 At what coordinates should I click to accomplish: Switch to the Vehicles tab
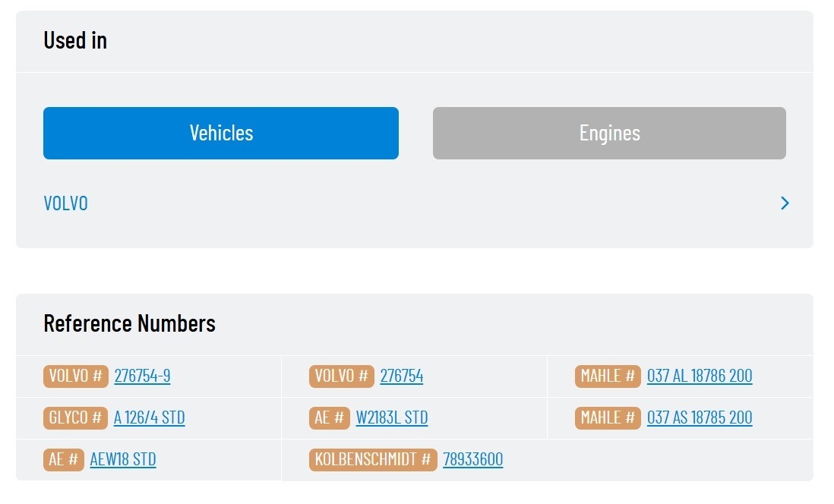221,133
